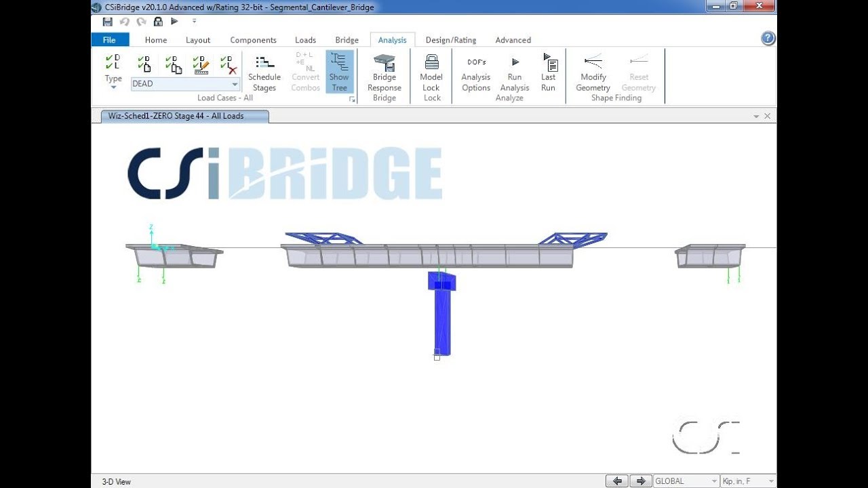Click the Undo arrow in quick access toolbar

click(x=124, y=22)
